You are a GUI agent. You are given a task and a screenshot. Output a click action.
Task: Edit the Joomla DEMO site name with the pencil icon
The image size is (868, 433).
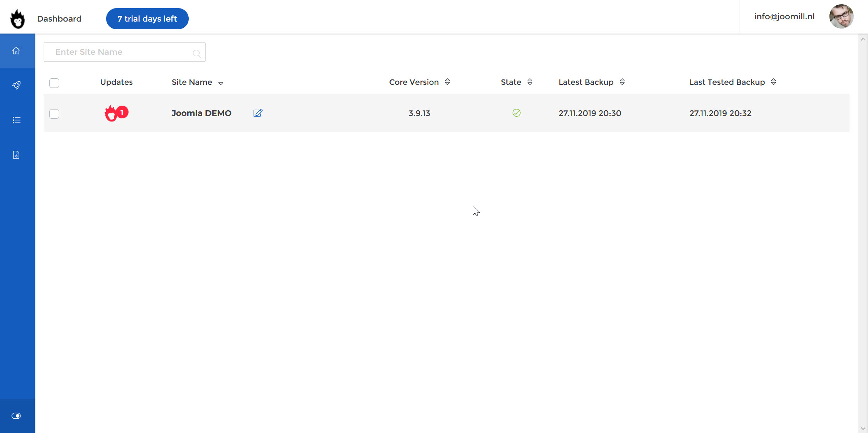258,113
